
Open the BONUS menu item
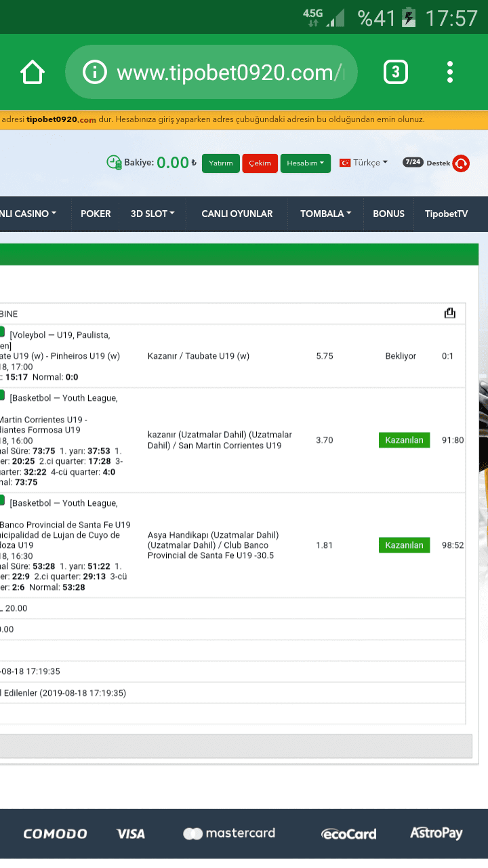[x=388, y=214]
